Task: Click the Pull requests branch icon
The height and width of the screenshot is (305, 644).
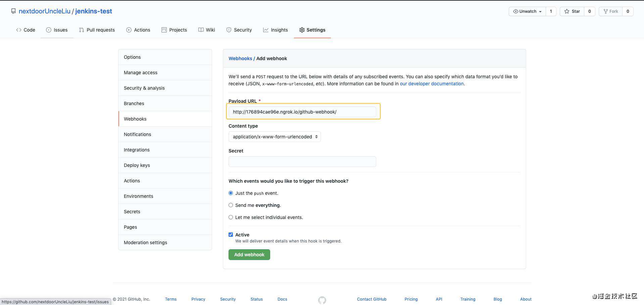Action: coord(82,30)
